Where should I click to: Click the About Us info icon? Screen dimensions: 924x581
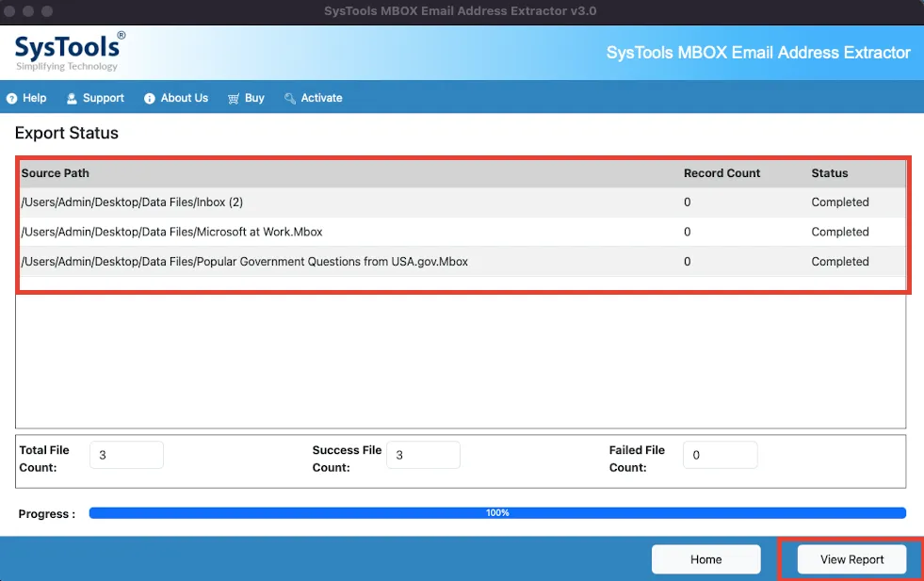tap(150, 99)
